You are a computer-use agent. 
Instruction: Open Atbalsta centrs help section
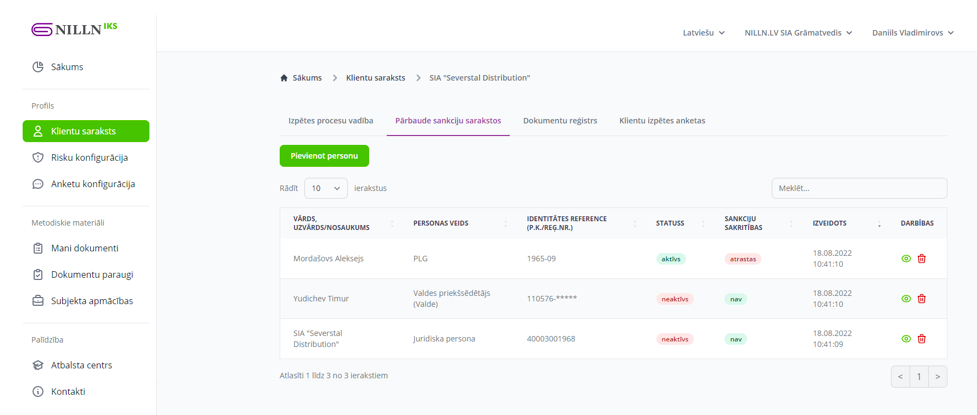(81, 365)
